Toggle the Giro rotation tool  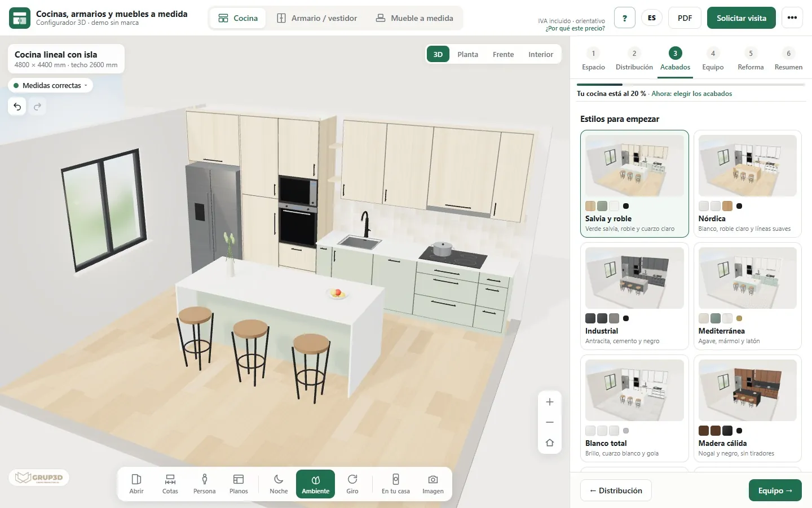click(352, 484)
